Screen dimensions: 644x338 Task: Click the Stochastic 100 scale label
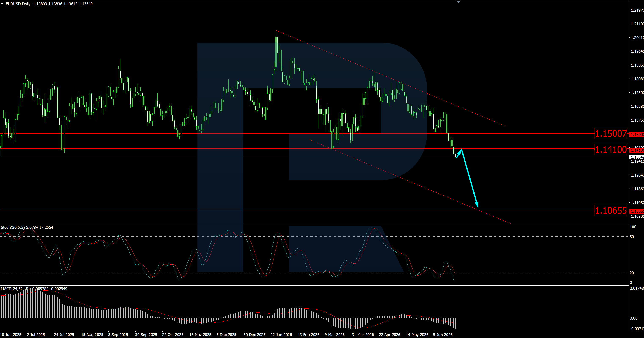(x=633, y=227)
